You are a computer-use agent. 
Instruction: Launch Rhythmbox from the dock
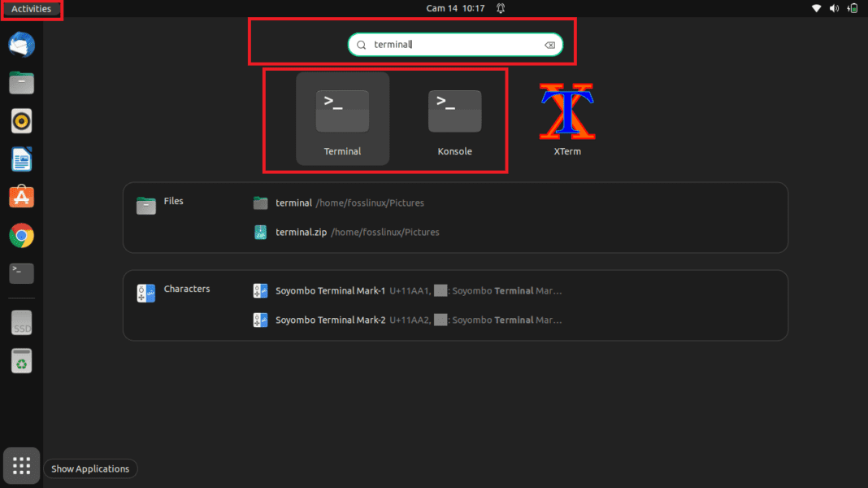(21, 120)
